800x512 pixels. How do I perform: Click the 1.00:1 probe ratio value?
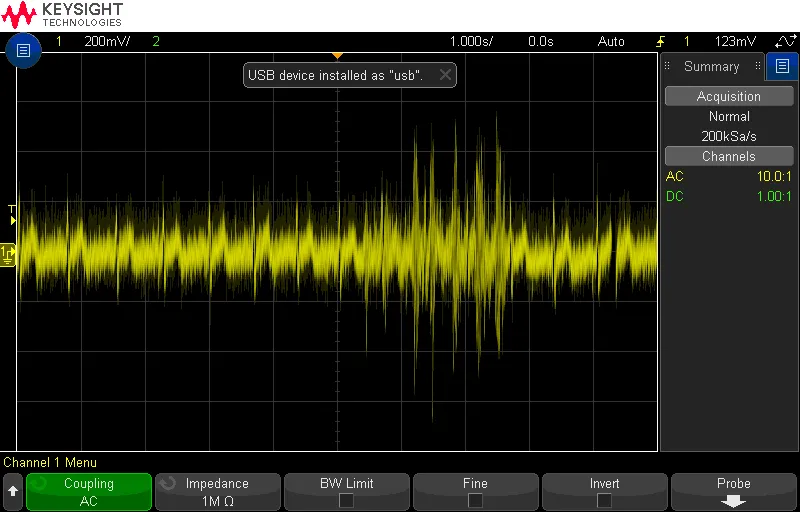(774, 196)
